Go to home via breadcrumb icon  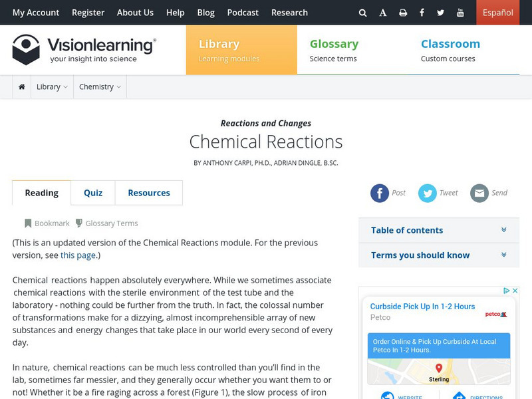click(22, 87)
